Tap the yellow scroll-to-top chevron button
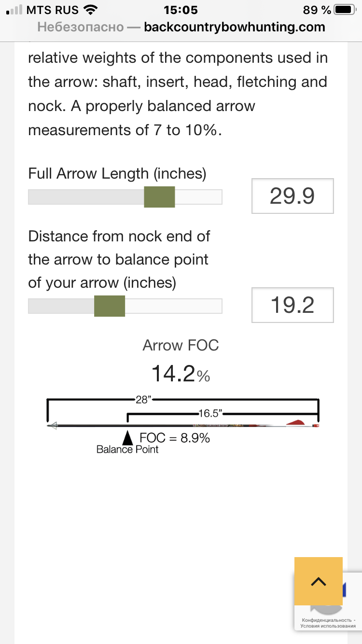This screenshot has width=362, height=644. [318, 581]
